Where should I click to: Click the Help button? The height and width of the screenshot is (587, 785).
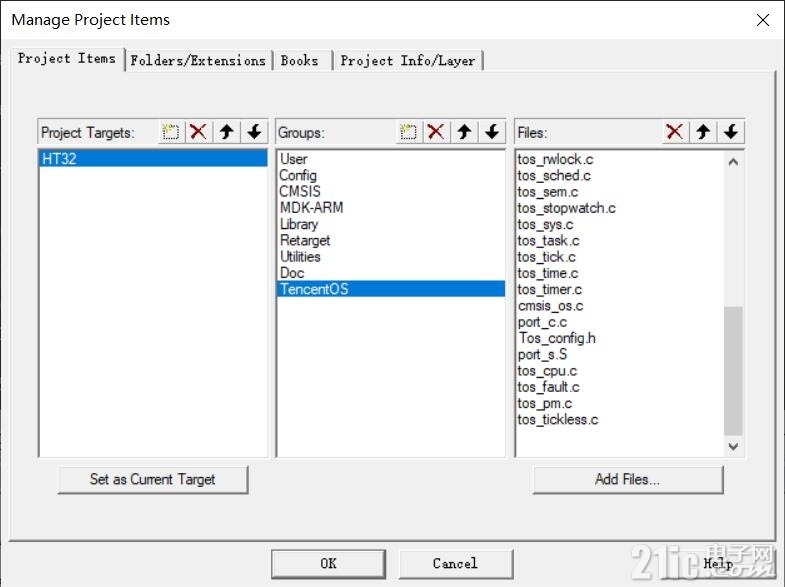coord(718,563)
